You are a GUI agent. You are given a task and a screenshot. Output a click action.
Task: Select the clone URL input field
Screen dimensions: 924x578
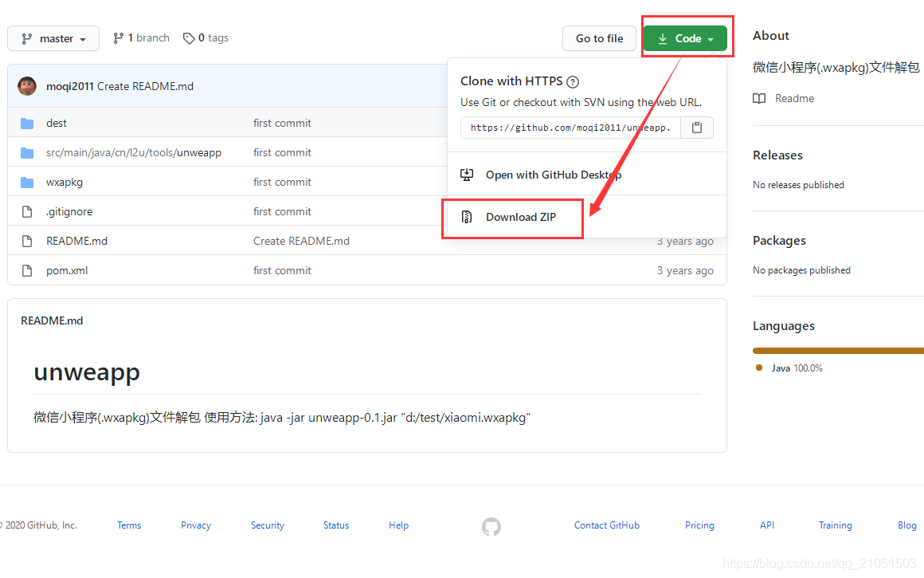coord(570,128)
